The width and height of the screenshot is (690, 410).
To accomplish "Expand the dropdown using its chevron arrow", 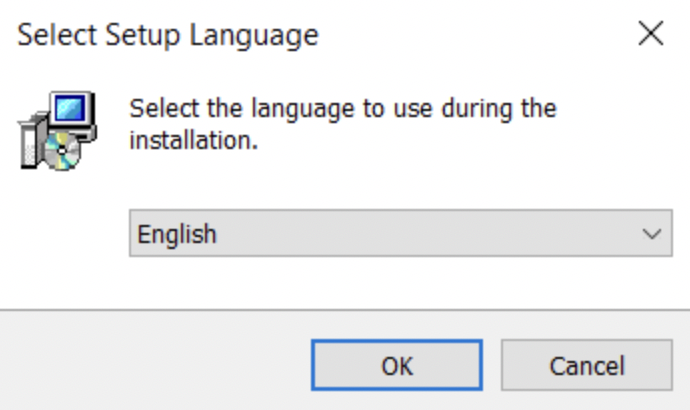I will pos(652,234).
